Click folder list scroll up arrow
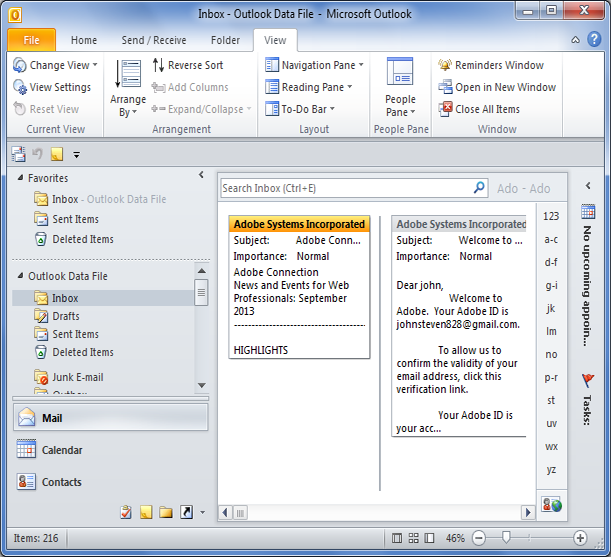 (201, 271)
